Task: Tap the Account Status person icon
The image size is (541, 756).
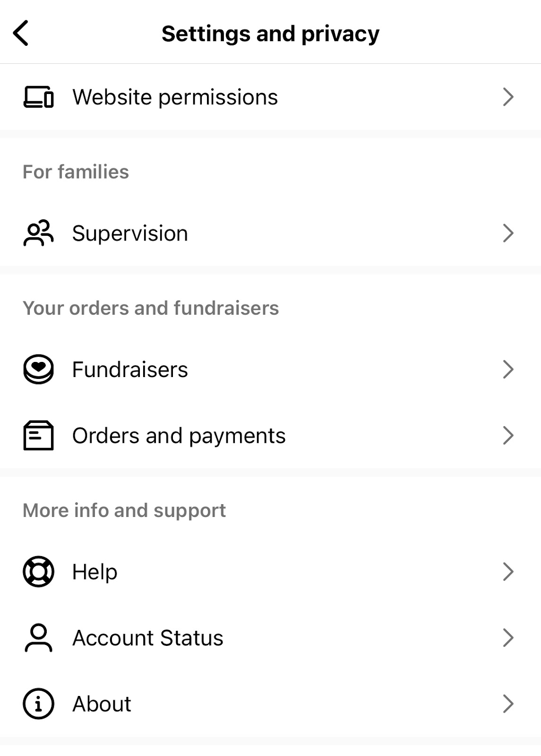Action: tap(38, 637)
